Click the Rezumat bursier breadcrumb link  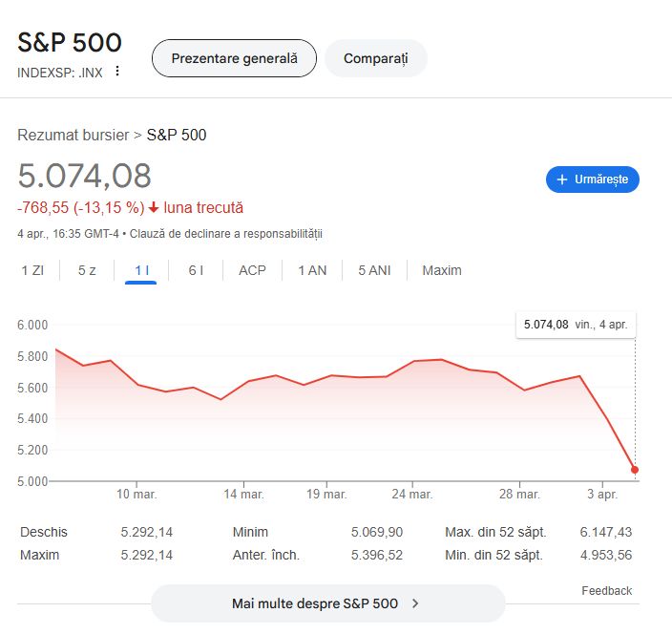73,135
